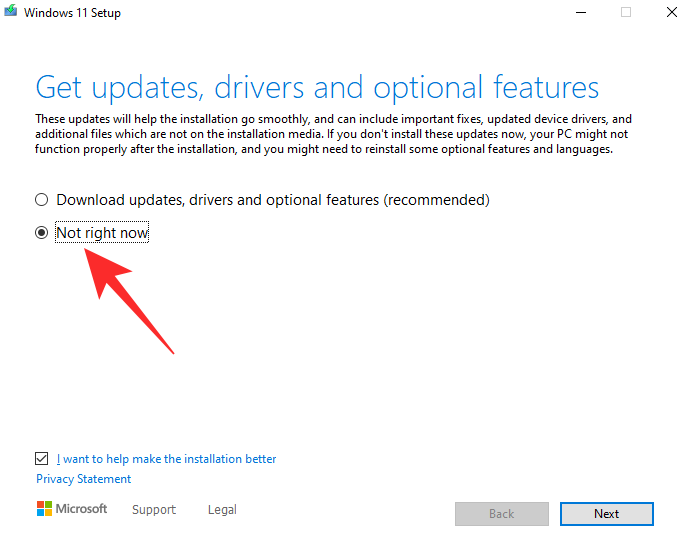Click the greyed-out Back button
The height and width of the screenshot is (549, 693).
(x=502, y=514)
